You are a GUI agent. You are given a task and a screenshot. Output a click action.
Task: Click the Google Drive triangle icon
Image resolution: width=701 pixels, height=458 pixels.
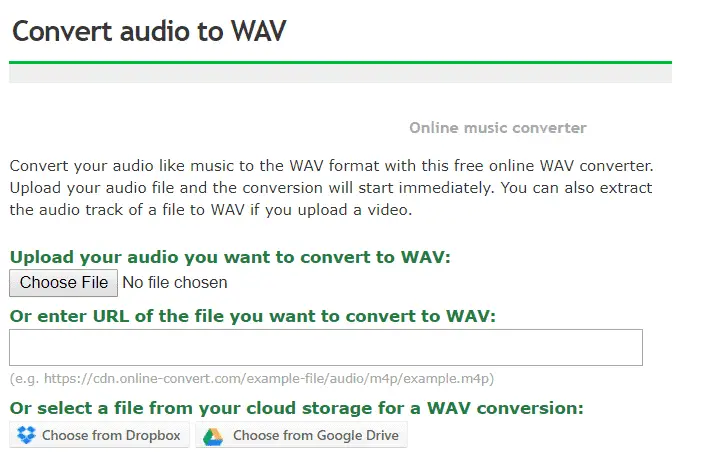coord(213,437)
